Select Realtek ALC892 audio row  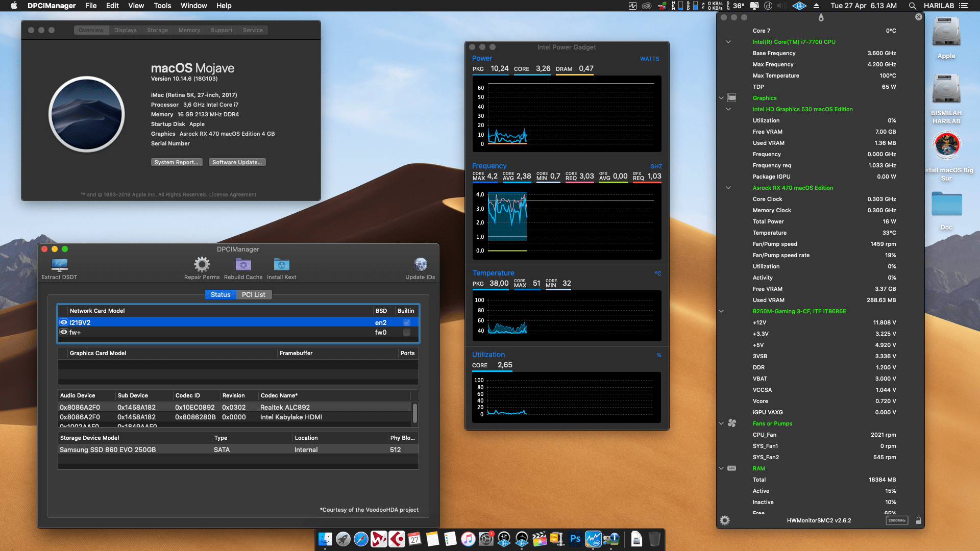pos(235,407)
